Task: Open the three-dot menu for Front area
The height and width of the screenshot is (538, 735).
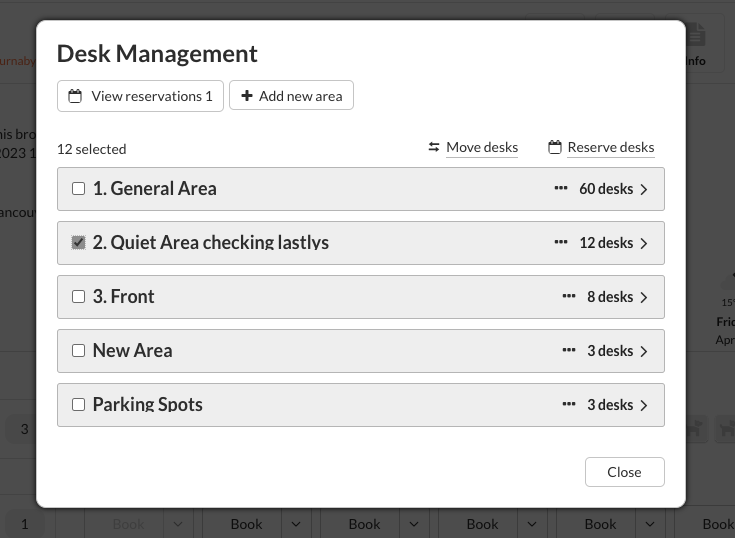Action: tap(569, 296)
